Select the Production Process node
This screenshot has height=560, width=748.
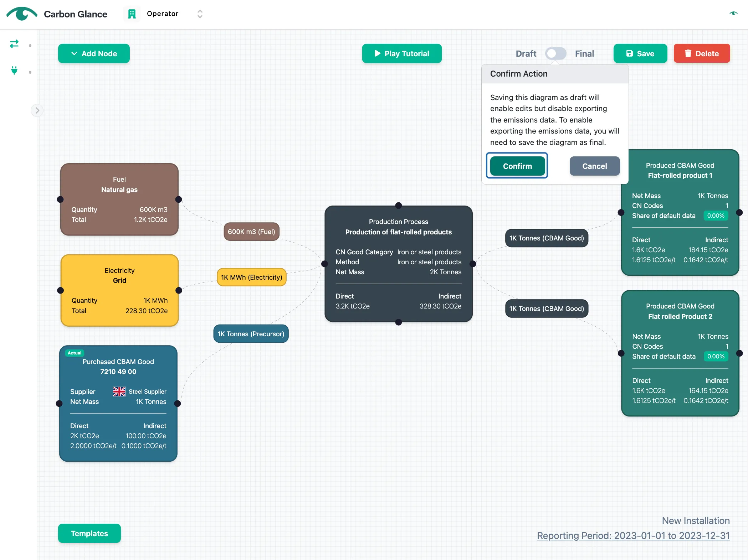click(399, 264)
